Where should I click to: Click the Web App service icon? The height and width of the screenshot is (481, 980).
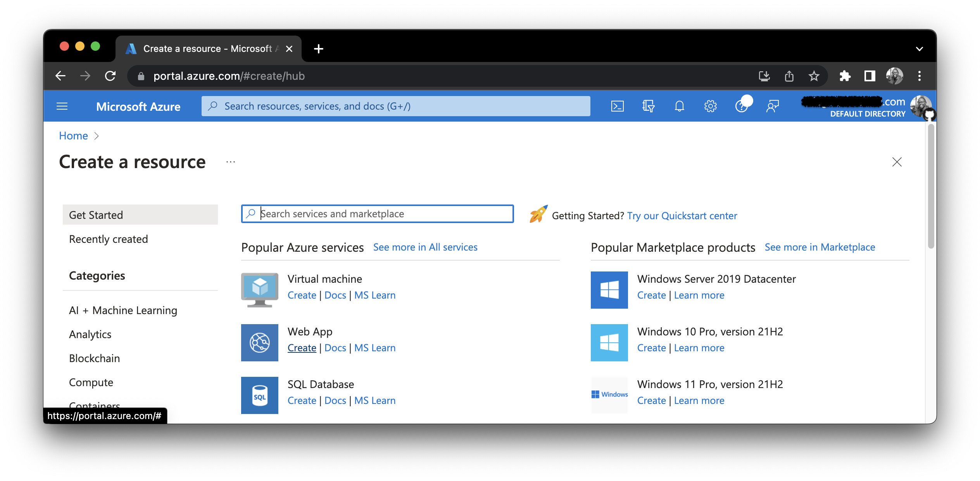260,343
